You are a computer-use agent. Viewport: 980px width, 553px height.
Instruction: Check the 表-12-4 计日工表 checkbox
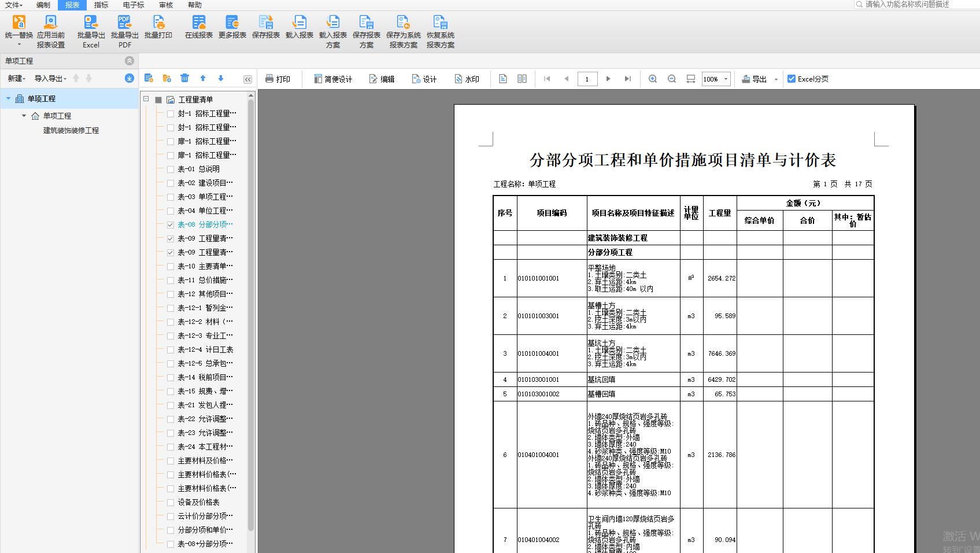pos(171,349)
